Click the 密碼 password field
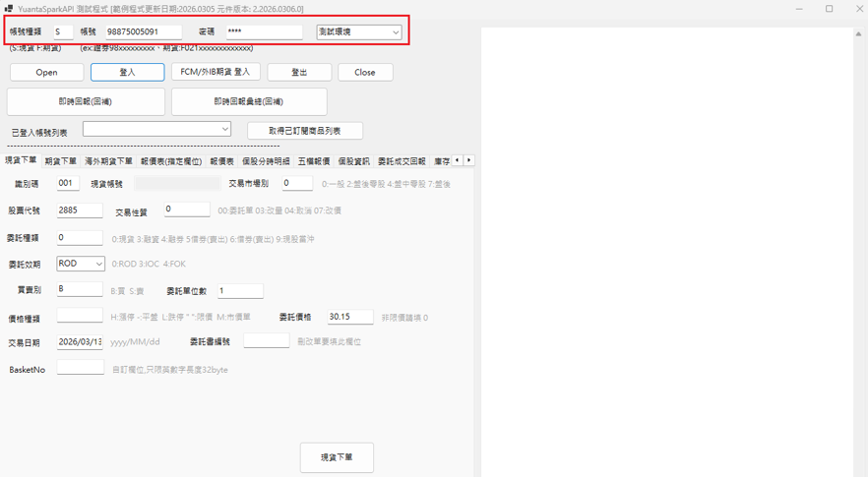The image size is (868, 479). [264, 32]
